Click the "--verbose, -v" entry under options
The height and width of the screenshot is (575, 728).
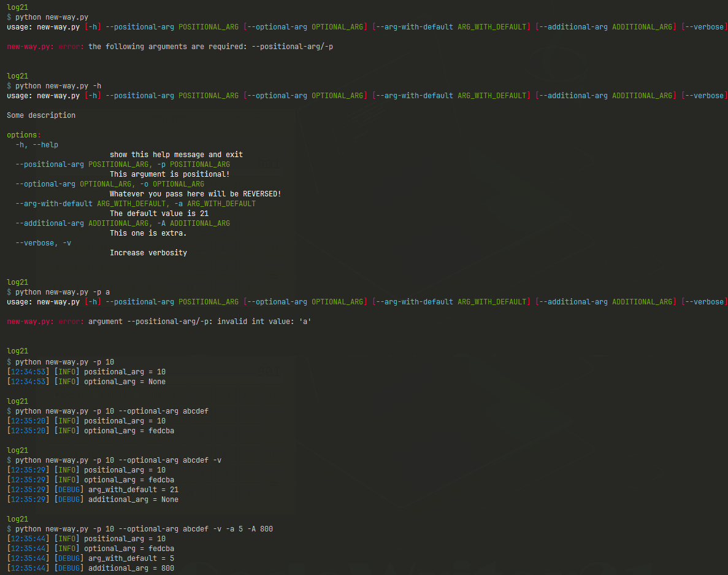pos(43,243)
